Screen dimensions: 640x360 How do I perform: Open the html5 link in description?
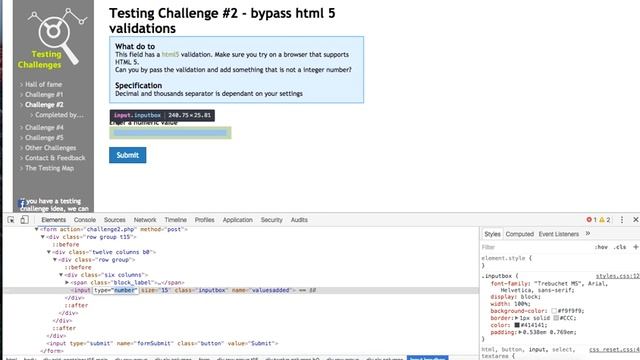click(x=170, y=54)
